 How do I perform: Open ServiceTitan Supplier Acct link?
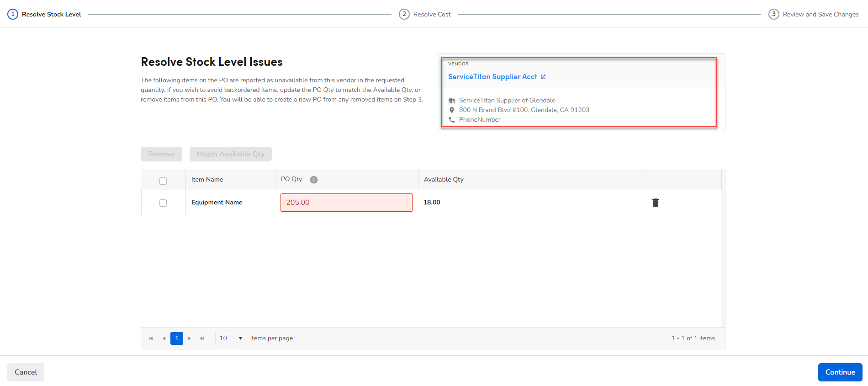coord(492,77)
